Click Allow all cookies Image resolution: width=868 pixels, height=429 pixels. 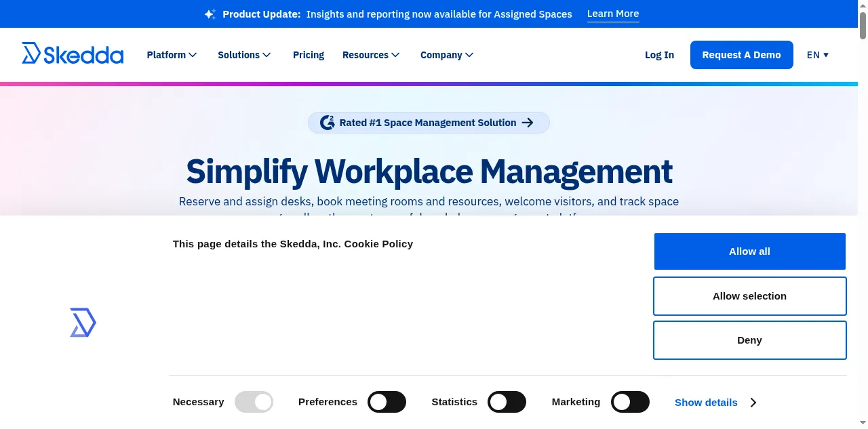click(750, 251)
